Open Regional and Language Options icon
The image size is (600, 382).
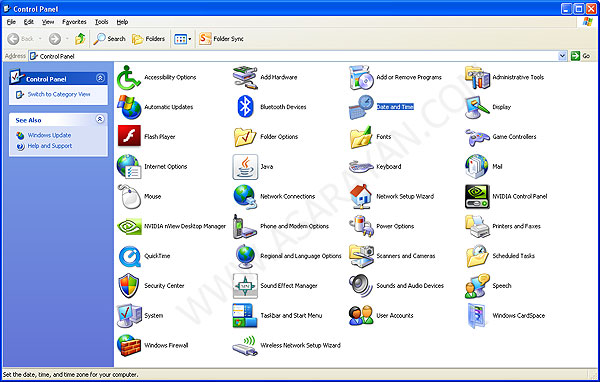pos(245,256)
